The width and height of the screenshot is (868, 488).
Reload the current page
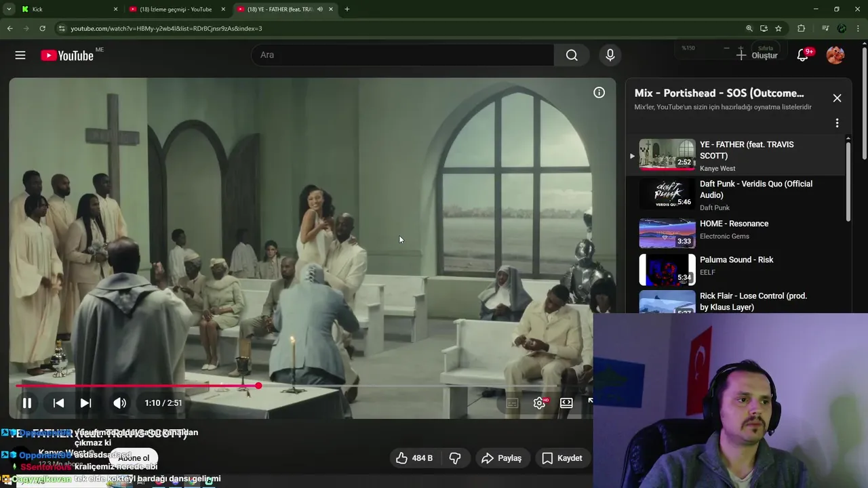pyautogui.click(x=42, y=28)
